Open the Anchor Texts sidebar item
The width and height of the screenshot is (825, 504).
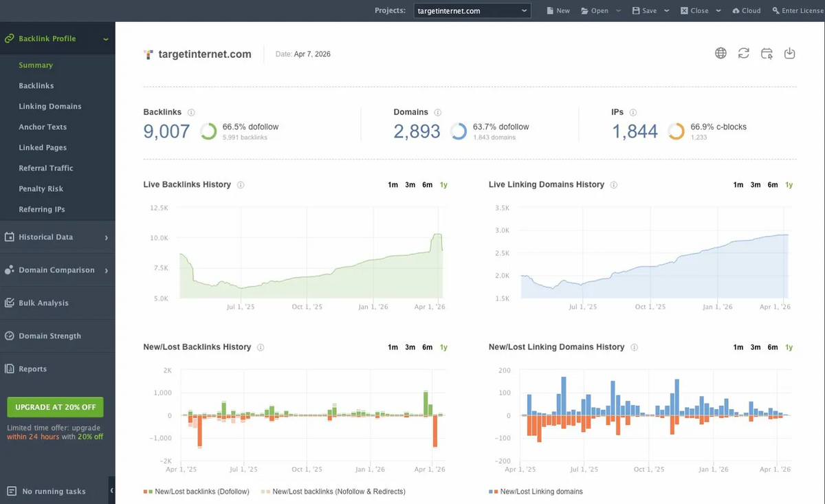pyautogui.click(x=43, y=127)
